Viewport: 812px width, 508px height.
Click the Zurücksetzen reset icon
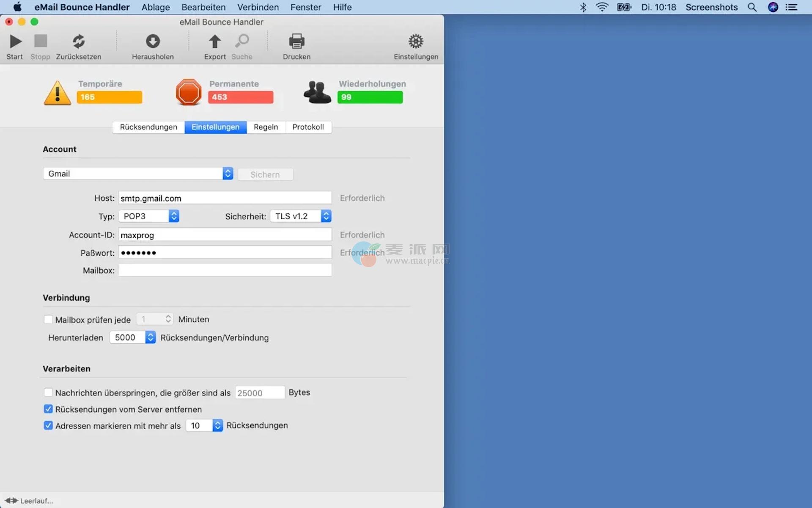click(x=79, y=41)
